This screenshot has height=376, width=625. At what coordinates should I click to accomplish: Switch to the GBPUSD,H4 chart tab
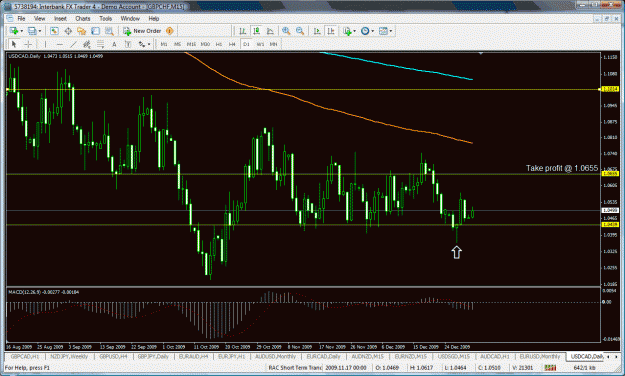pyautogui.click(x=113, y=356)
